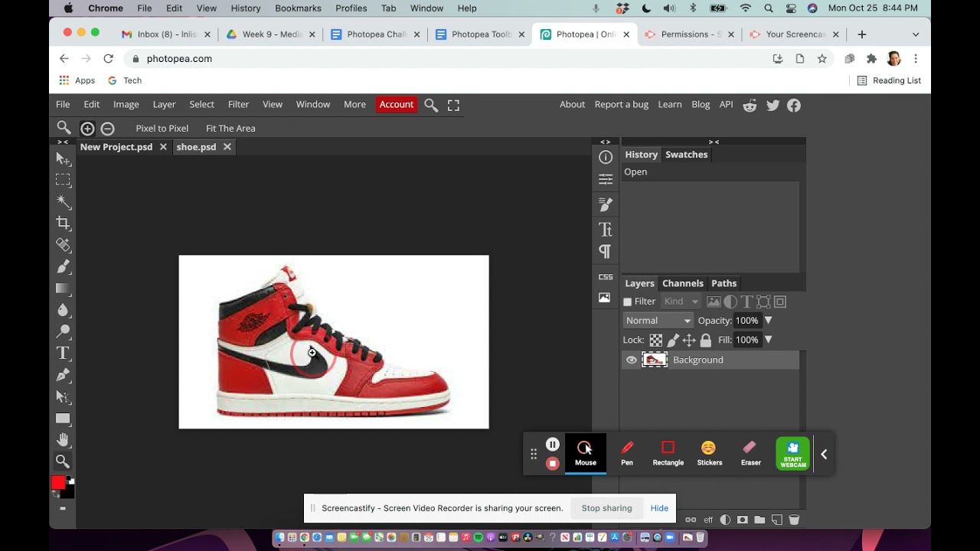Open the Properties sliders panel icon
The image size is (980, 551).
(x=606, y=179)
